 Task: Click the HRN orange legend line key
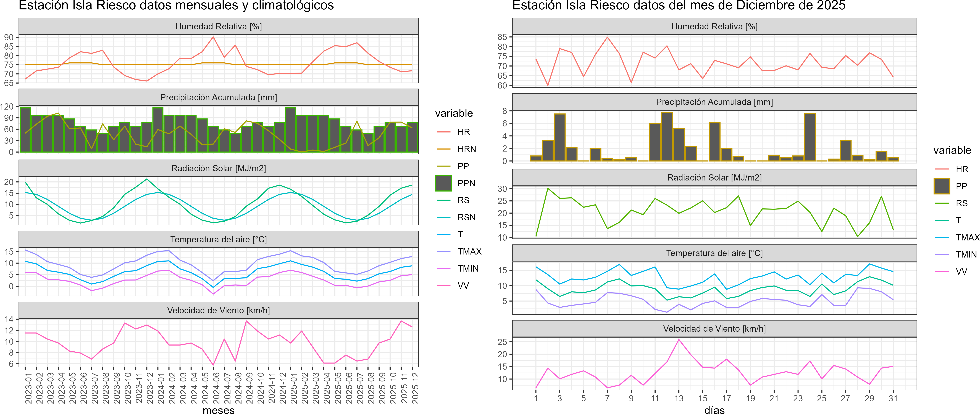[443, 149]
